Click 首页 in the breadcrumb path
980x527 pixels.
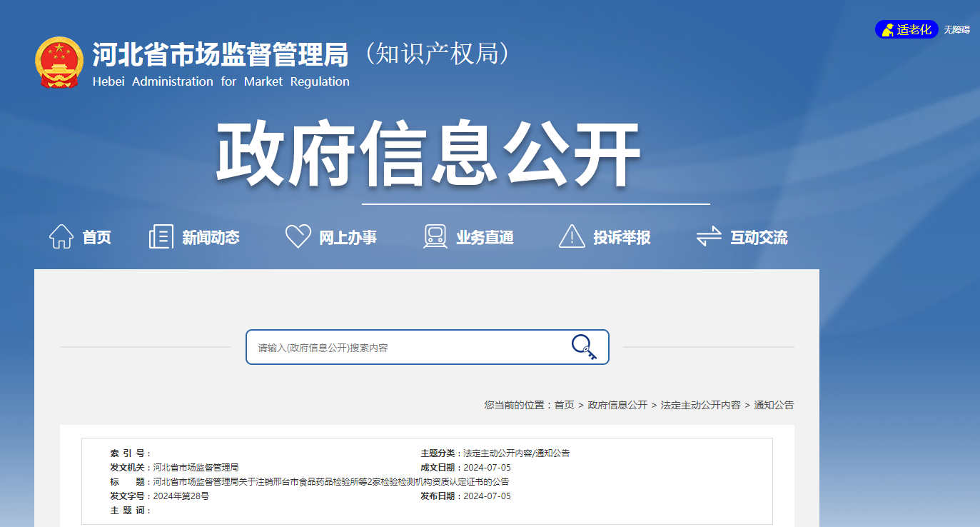[564, 405]
